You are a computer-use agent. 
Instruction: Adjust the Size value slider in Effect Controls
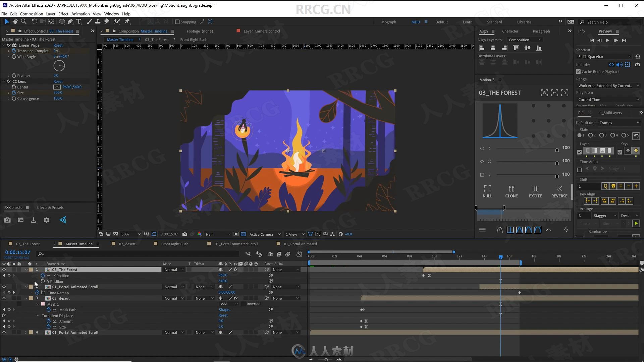coord(57,93)
